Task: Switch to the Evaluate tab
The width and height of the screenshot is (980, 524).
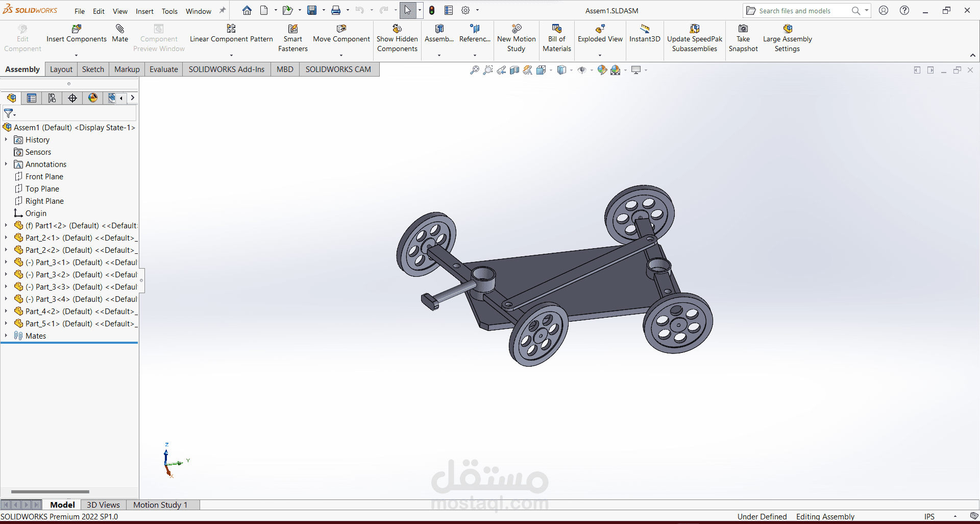Action: [x=163, y=69]
